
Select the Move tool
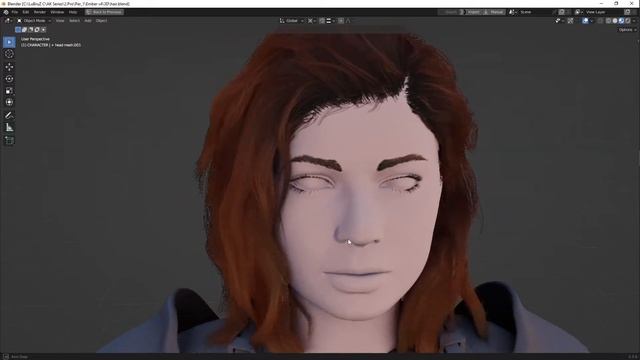pos(9,67)
